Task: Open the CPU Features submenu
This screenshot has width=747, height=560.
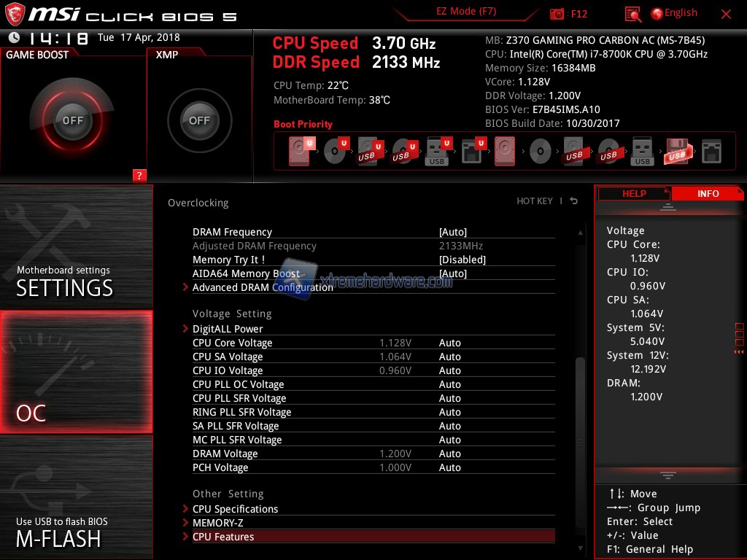Action: click(x=223, y=537)
